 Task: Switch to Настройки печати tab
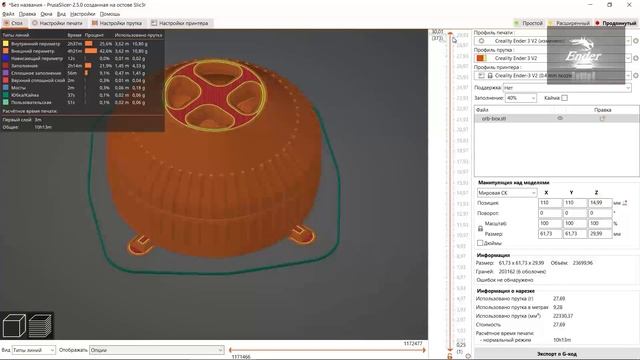pos(58,23)
